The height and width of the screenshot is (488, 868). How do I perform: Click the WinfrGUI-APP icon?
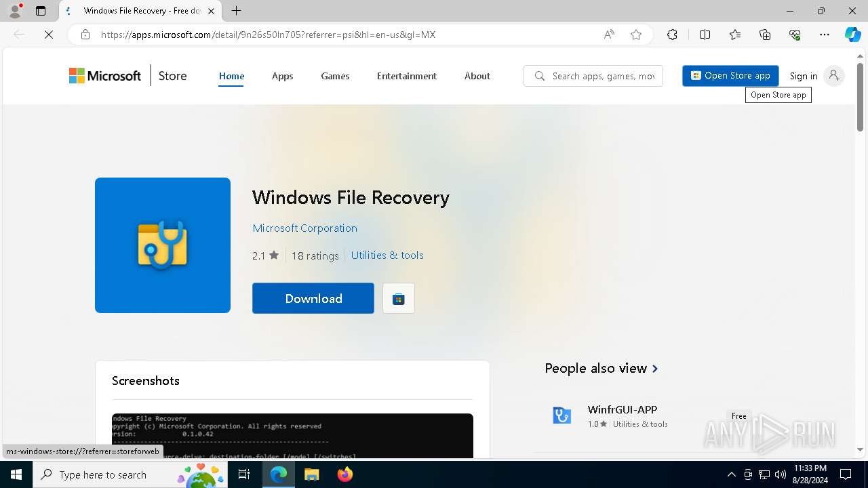(561, 415)
